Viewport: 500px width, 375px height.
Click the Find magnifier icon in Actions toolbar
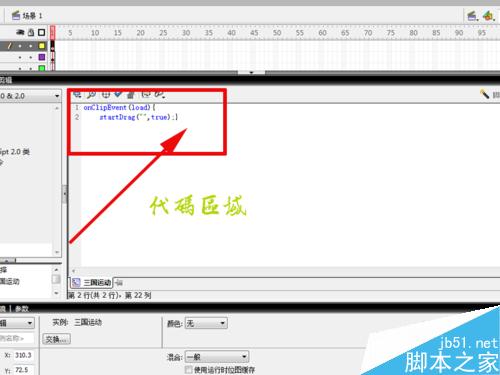tap(91, 95)
